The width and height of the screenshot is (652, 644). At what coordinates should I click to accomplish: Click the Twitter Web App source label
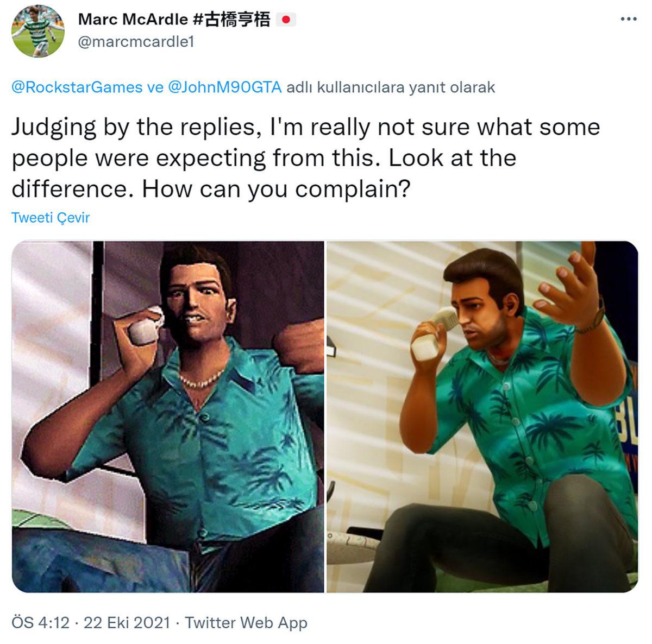pyautogui.click(x=246, y=622)
